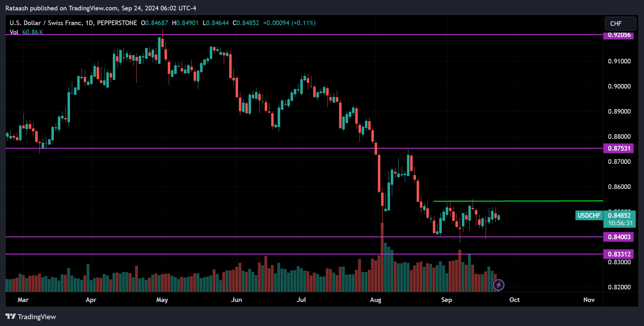Click the Nov label on time axis
This screenshot has width=644, height=326.
pos(589,300)
